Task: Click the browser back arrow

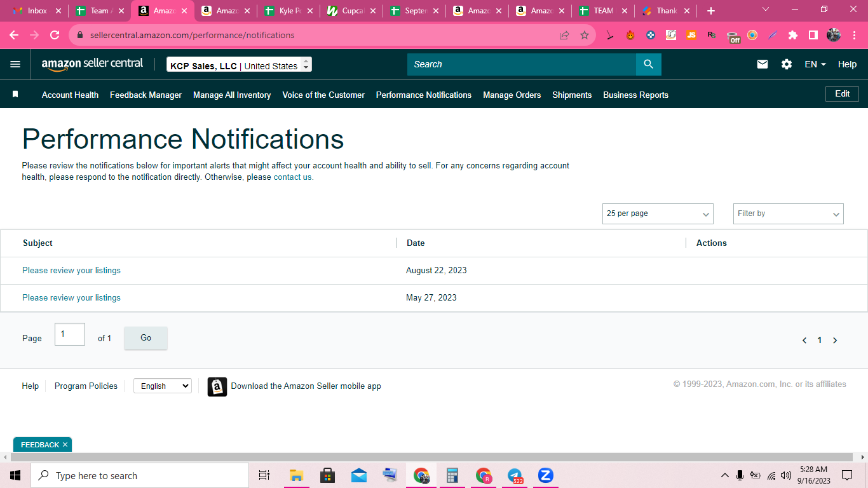Action: [14, 35]
